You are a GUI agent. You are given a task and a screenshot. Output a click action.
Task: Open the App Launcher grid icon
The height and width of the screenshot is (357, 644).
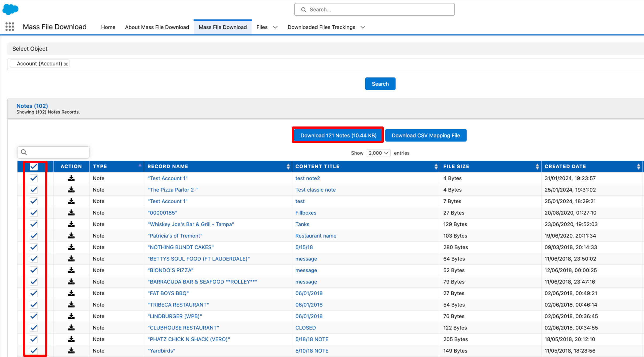10,27
